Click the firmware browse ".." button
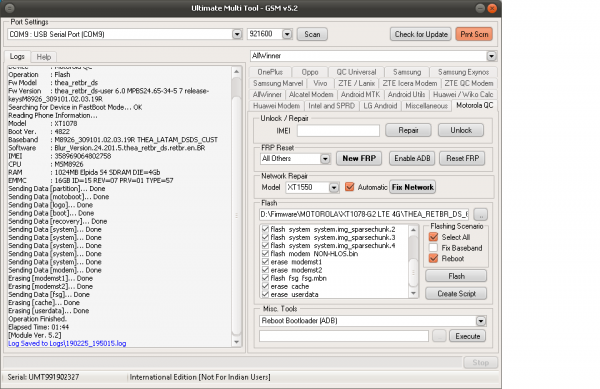This screenshot has width=600, height=389. click(481, 215)
